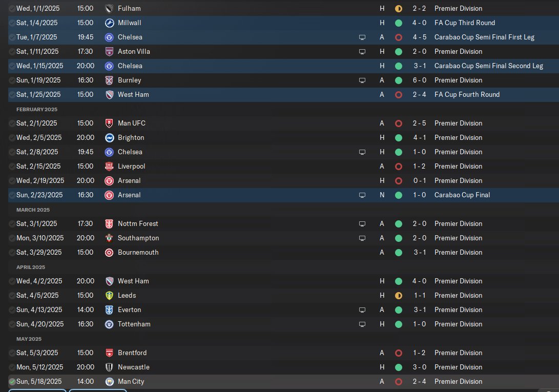Toggle checkmark beside Bournemouth fixture
Image resolution: width=559 pixels, height=392 pixels.
12,253
